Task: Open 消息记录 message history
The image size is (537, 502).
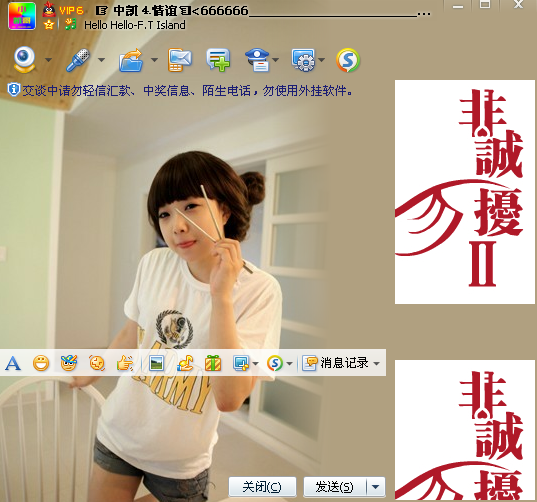Action: [335, 363]
